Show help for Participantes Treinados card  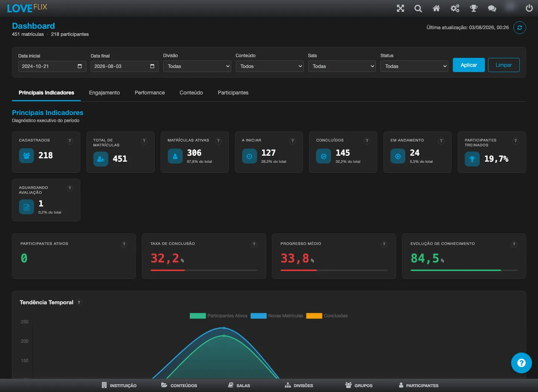(516, 141)
